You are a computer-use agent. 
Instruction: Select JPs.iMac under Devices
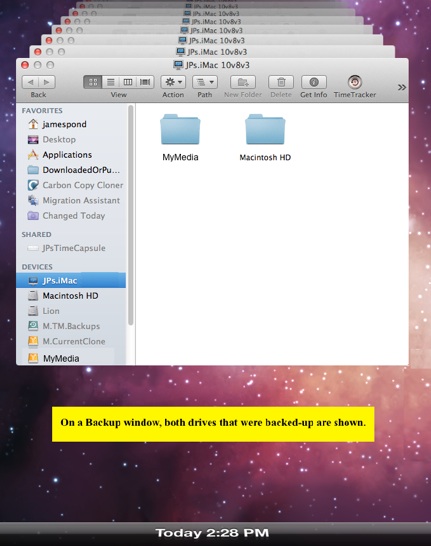[x=71, y=280]
